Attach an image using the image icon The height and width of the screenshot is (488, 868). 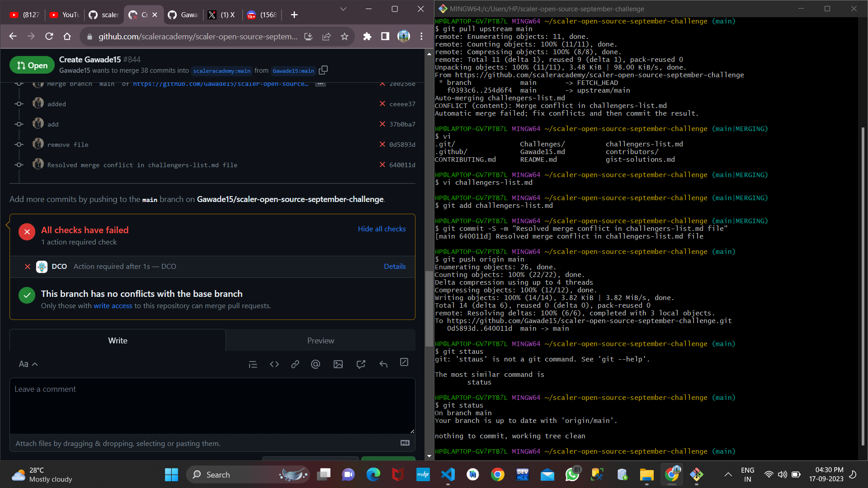[338, 364]
